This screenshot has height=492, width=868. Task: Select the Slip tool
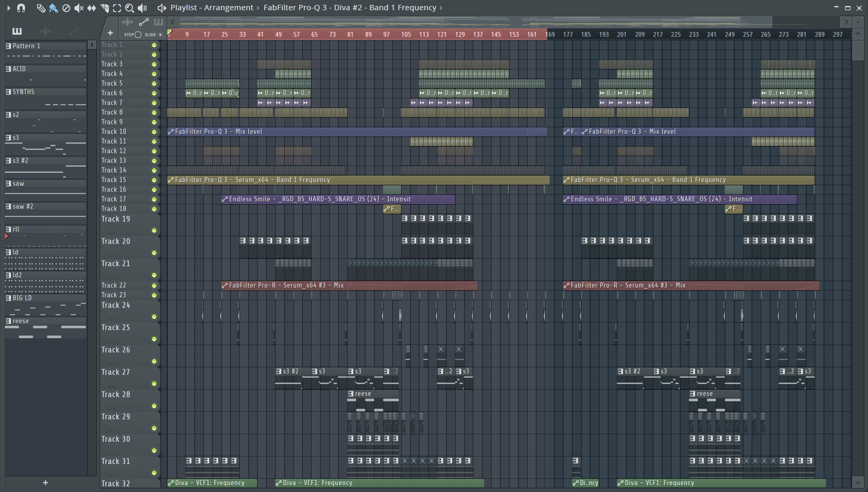(x=92, y=8)
